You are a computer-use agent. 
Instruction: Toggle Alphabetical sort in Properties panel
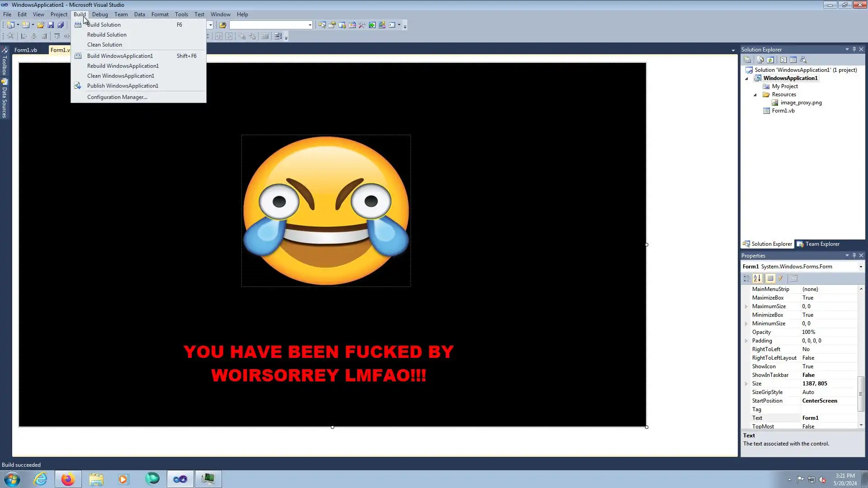pos(758,279)
